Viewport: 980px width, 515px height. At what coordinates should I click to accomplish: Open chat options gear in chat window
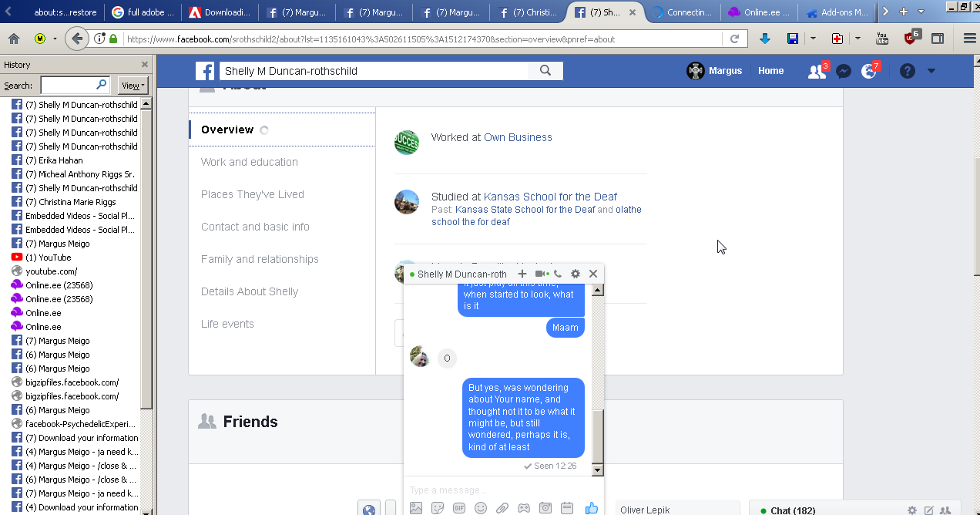[576, 274]
